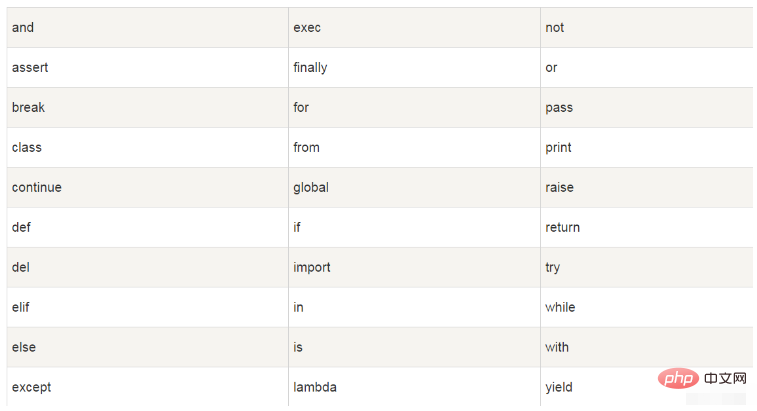Select the 'and' keyword cell

148,28
